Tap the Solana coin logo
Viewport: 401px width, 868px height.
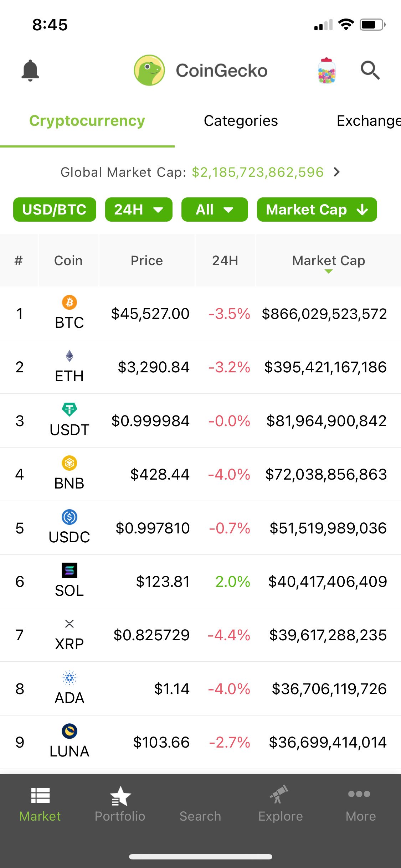[70, 570]
